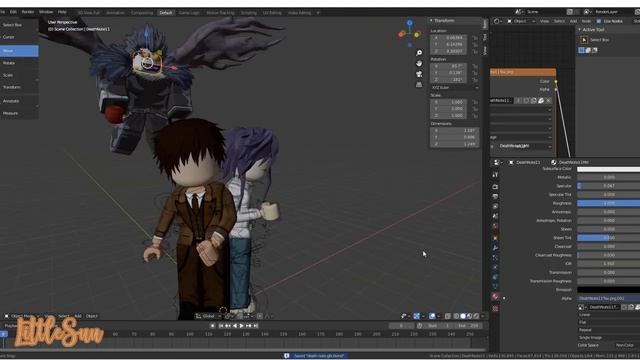Enable rendered viewport shading mode
This screenshot has height=360, width=640.
pyautogui.click(x=476, y=316)
